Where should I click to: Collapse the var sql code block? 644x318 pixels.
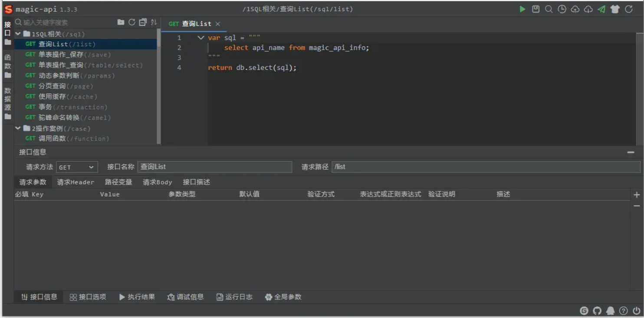pyautogui.click(x=200, y=37)
